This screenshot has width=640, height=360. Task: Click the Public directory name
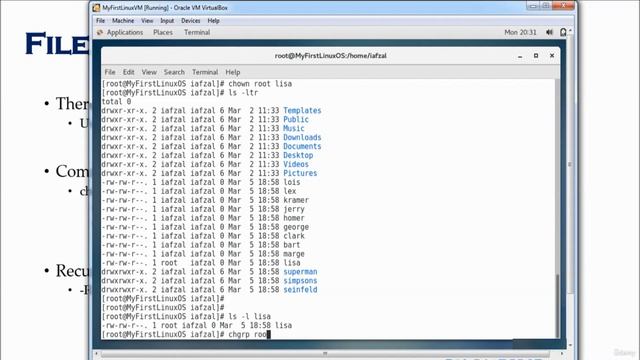pos(296,120)
